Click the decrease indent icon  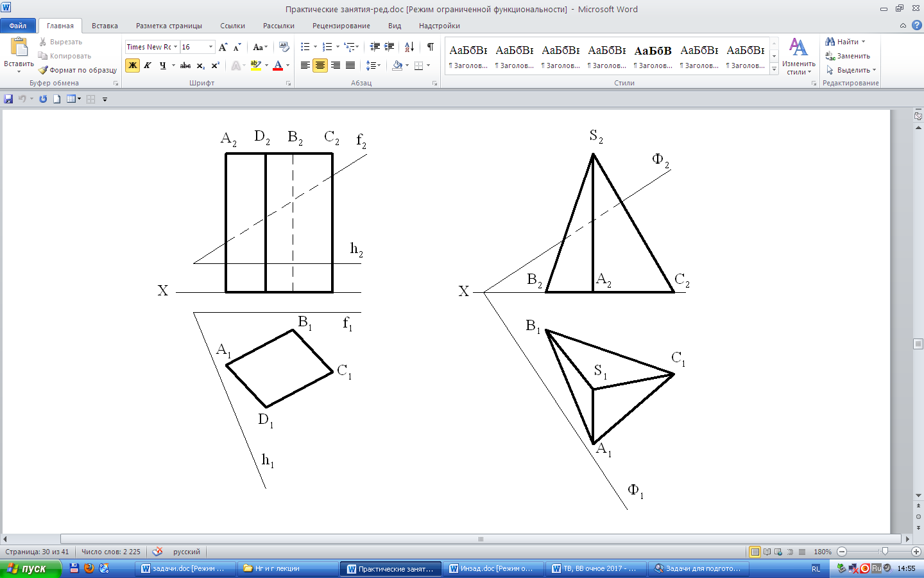click(x=375, y=47)
